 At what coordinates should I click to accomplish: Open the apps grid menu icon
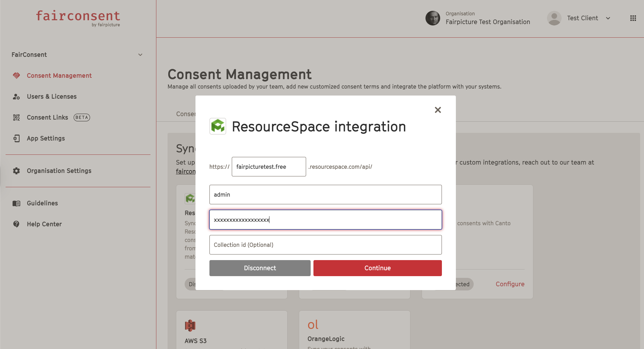click(633, 18)
